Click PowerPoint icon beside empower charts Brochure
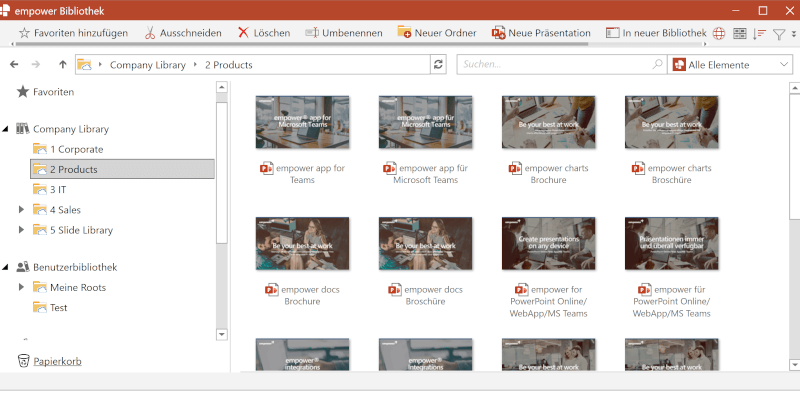 (515, 168)
